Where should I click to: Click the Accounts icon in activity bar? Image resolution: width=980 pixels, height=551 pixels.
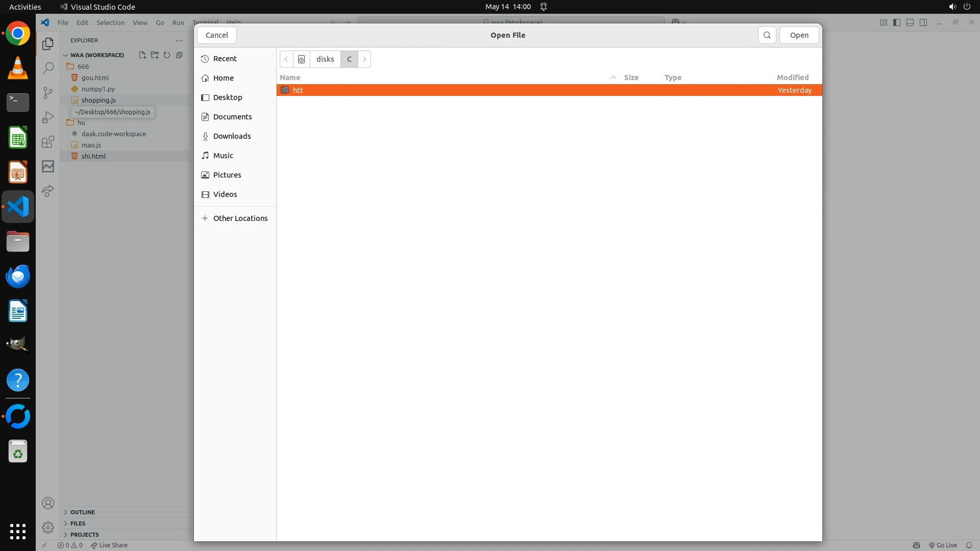click(48, 504)
